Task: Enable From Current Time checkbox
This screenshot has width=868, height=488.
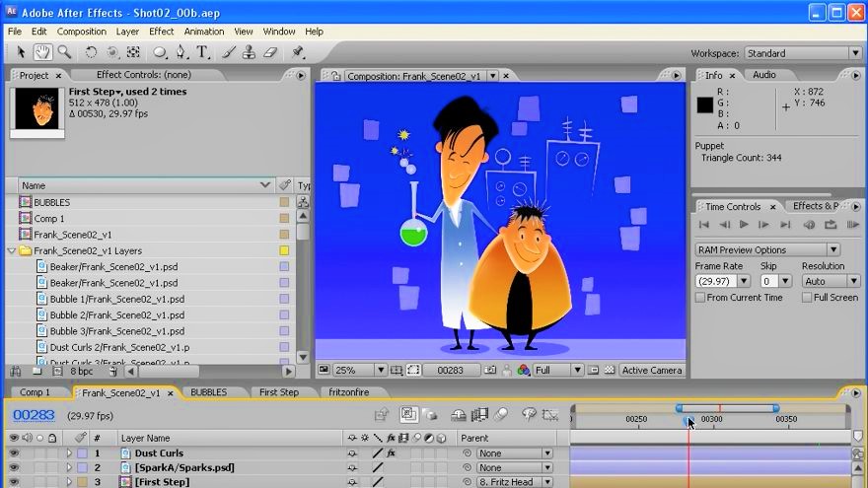Action: pos(700,298)
